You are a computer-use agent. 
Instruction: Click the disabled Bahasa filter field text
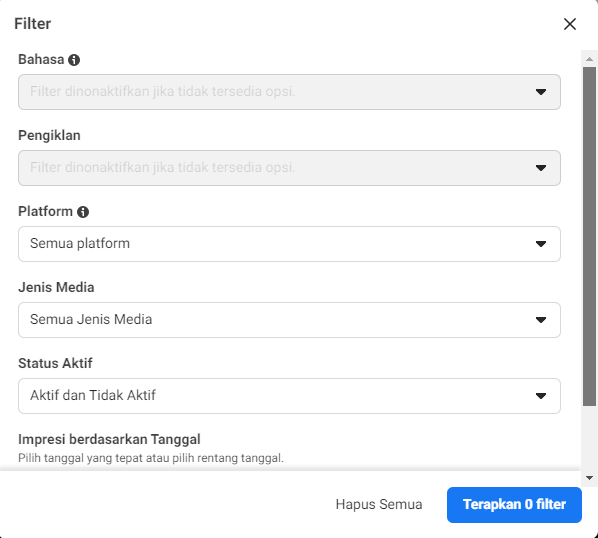point(162,92)
